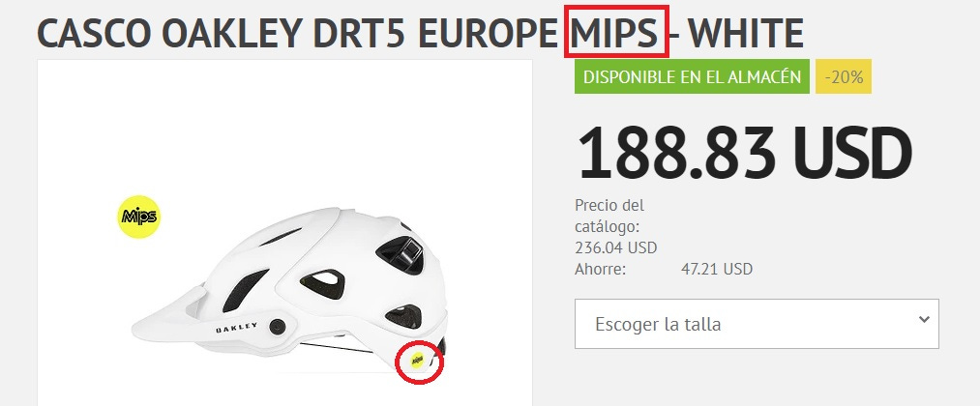This screenshot has width=980, height=406.
Task: Click the 47.21 USD savings amount
Action: [716, 269]
